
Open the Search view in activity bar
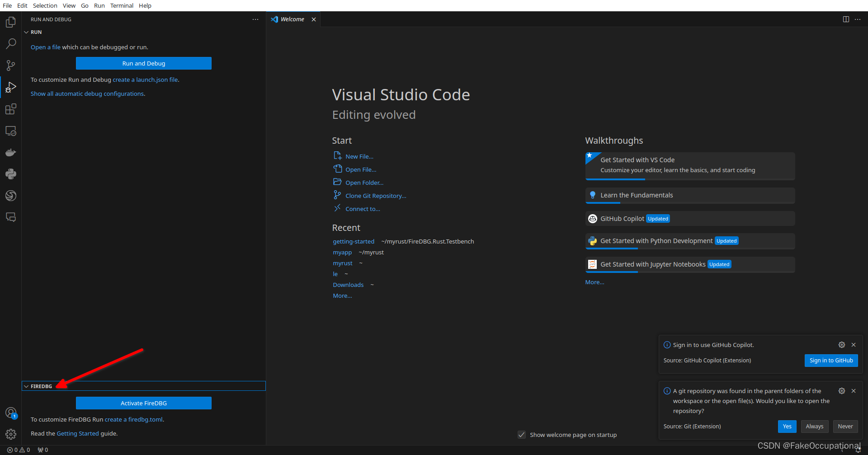coord(11,44)
